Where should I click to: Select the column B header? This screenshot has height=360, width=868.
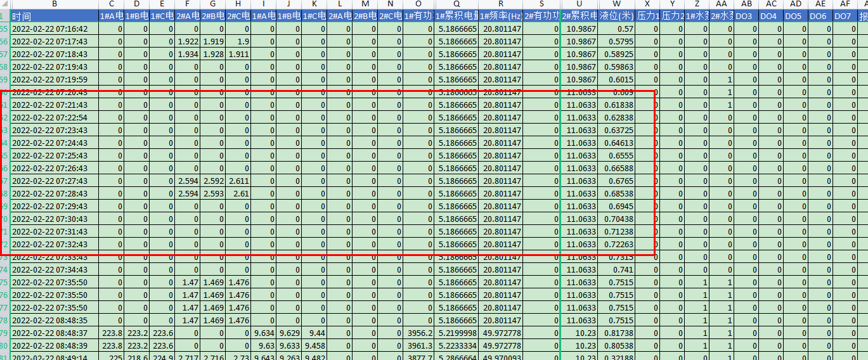pyautogui.click(x=55, y=4)
